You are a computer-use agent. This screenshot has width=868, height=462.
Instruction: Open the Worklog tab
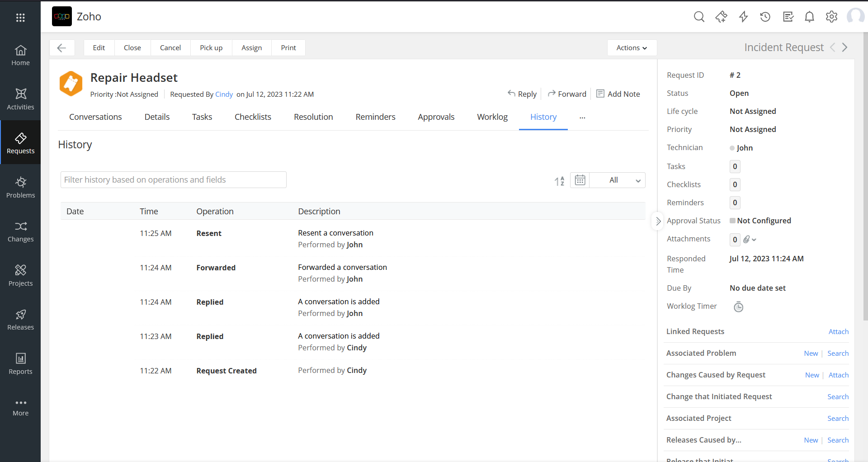pos(492,117)
